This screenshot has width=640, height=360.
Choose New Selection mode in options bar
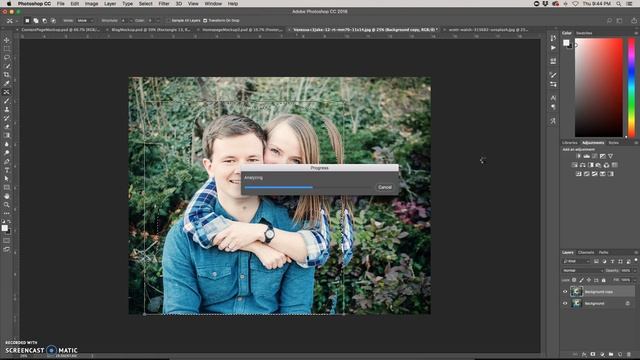(27, 20)
